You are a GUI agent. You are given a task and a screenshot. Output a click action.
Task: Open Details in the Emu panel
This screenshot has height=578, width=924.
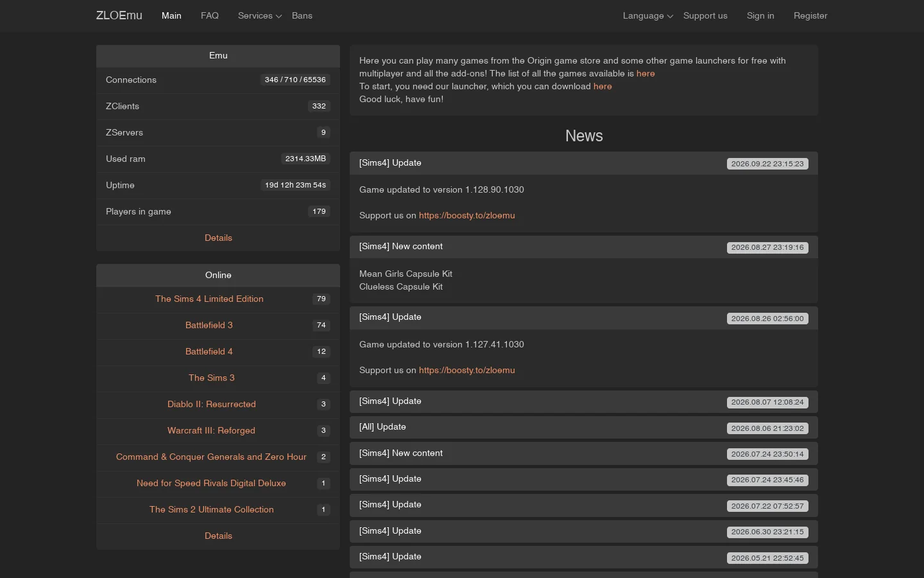pos(218,238)
